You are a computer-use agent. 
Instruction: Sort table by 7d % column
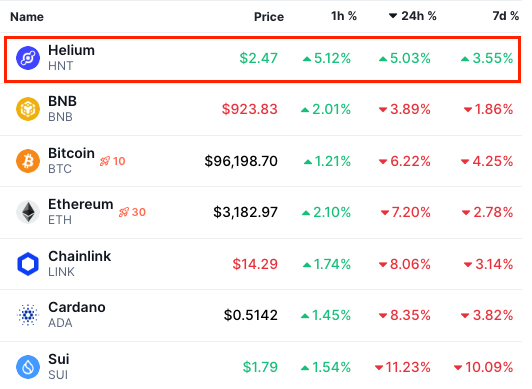(506, 16)
